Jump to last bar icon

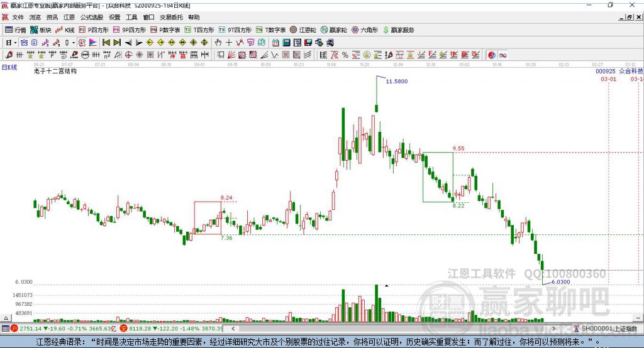[x=117, y=43]
